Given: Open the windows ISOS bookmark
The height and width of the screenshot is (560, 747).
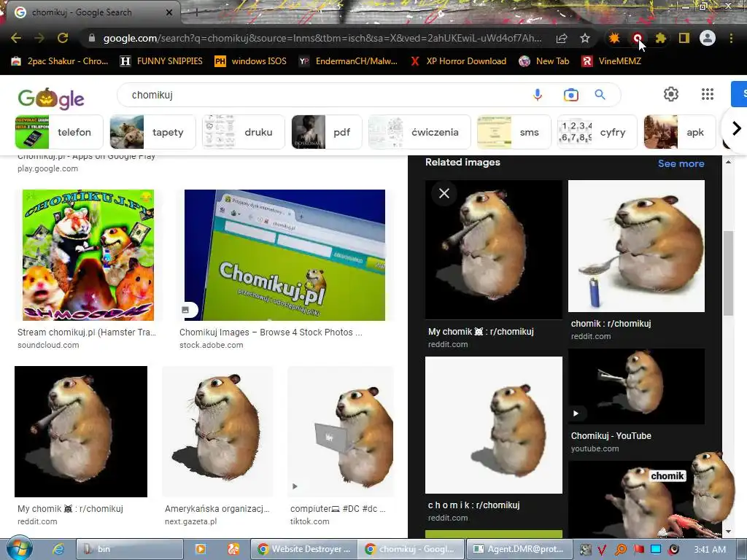Looking at the screenshot, I should pyautogui.click(x=251, y=61).
